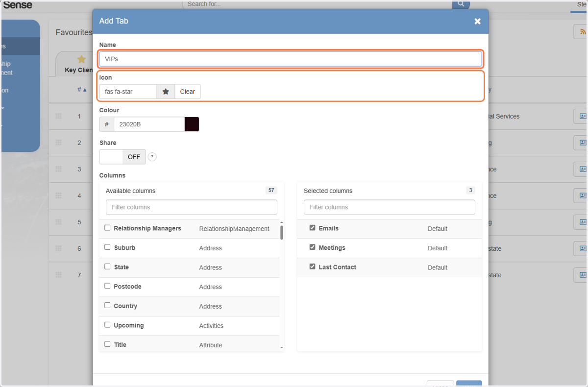Image resolution: width=588 pixels, height=387 pixels.
Task: Click drag handle icon for row 5
Action: (x=58, y=222)
